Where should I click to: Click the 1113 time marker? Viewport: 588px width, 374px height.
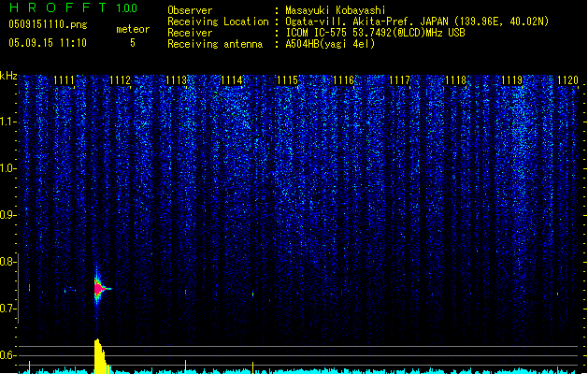click(176, 80)
